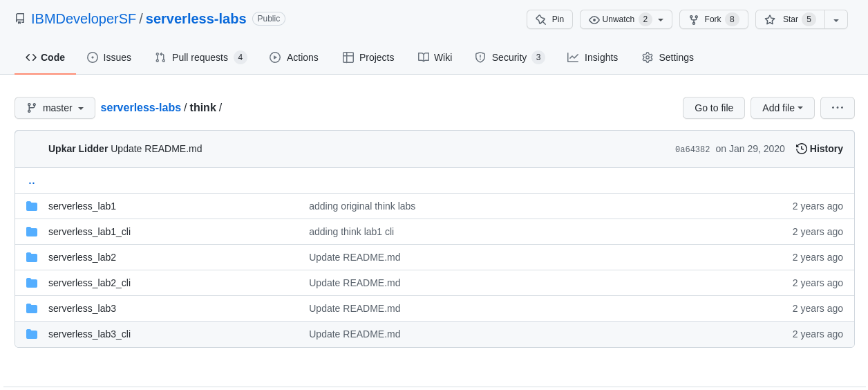View the Security tab

510,57
